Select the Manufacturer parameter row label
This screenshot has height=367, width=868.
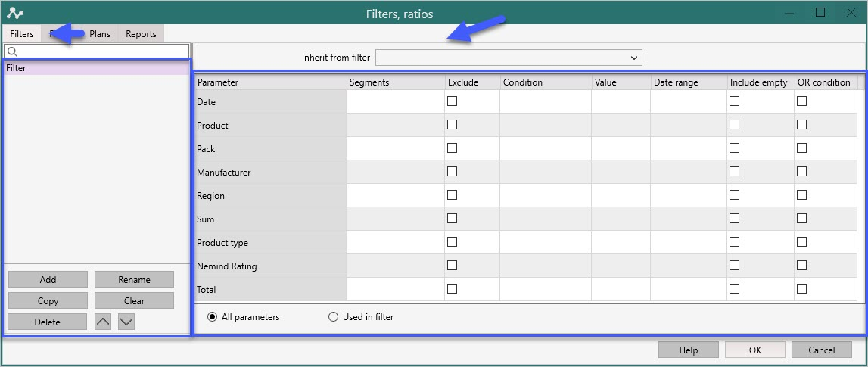click(224, 173)
